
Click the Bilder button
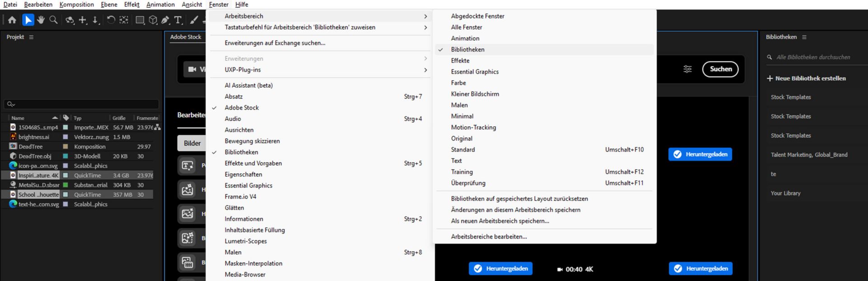click(x=192, y=143)
